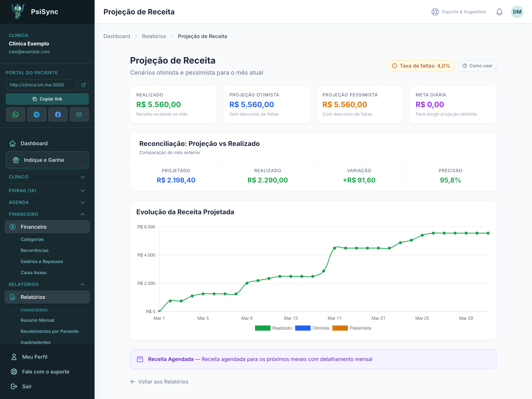Click the Precisão value 95,8%

(450, 180)
